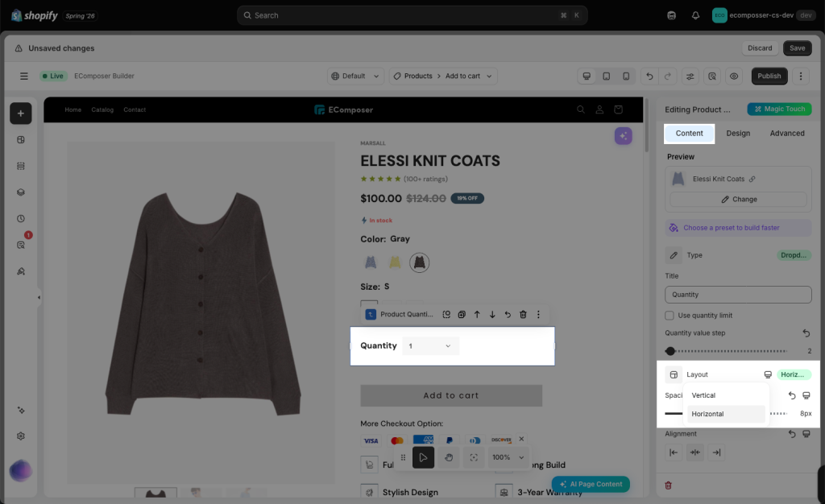Open the 100% zoom level dropdown
The width and height of the screenshot is (825, 504).
(x=508, y=457)
